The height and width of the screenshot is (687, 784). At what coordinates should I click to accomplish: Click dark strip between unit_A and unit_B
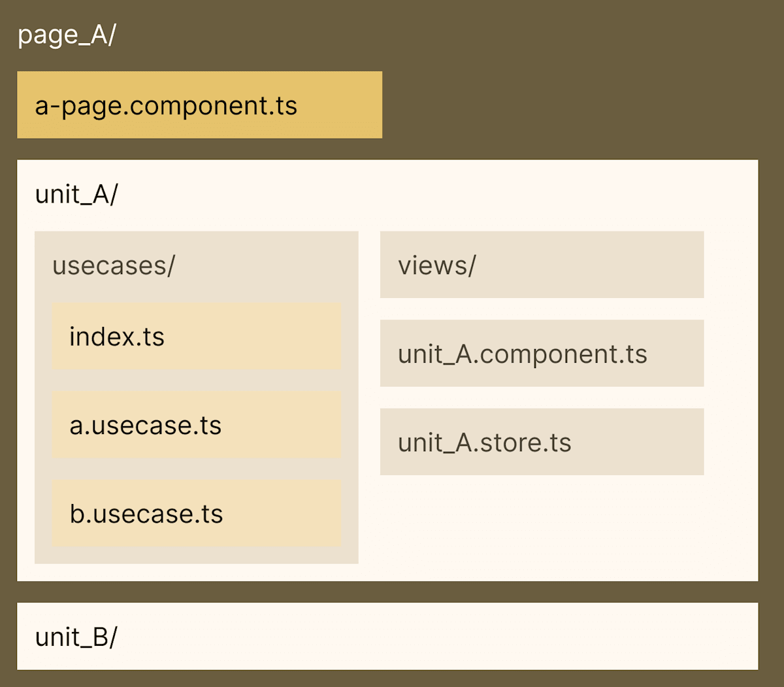point(387,592)
